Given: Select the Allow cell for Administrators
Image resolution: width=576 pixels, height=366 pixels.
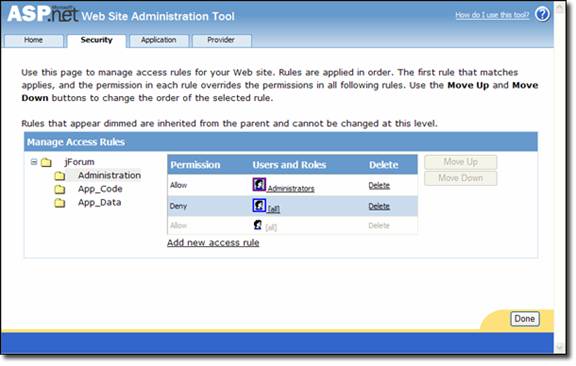Looking at the screenshot, I should coord(179,185).
